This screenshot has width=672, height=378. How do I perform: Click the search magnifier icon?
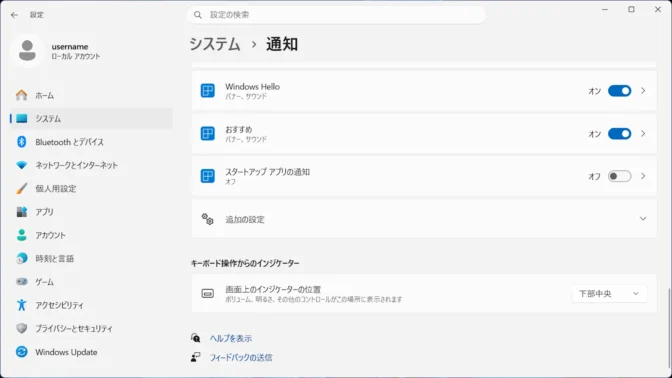coord(198,15)
